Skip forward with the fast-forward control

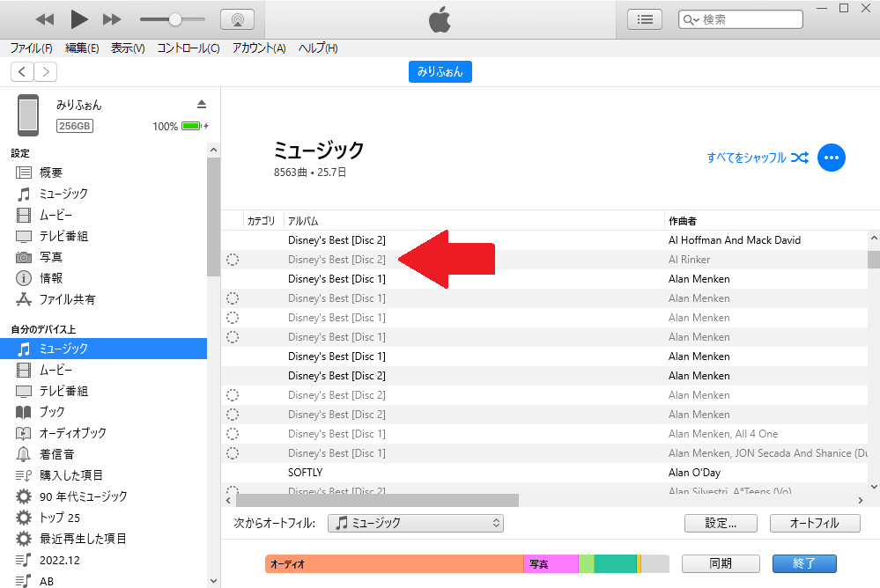(x=113, y=18)
